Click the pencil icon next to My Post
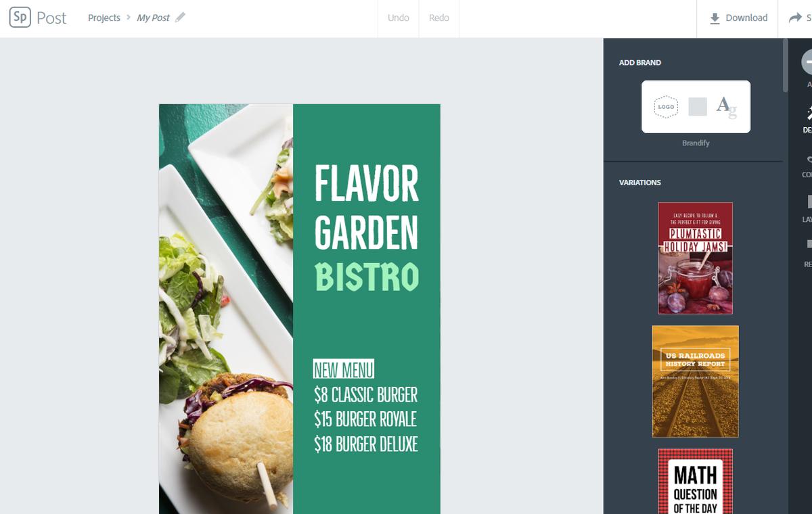The width and height of the screenshot is (812, 514). point(180,18)
